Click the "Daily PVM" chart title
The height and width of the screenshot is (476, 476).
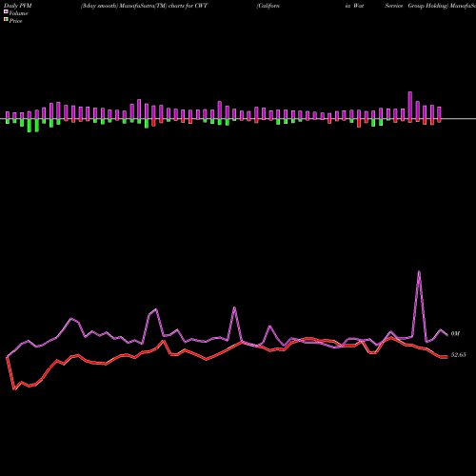coord(18,6)
